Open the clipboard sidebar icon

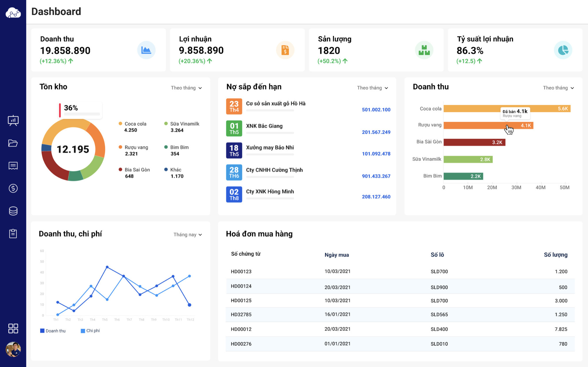[x=13, y=234]
